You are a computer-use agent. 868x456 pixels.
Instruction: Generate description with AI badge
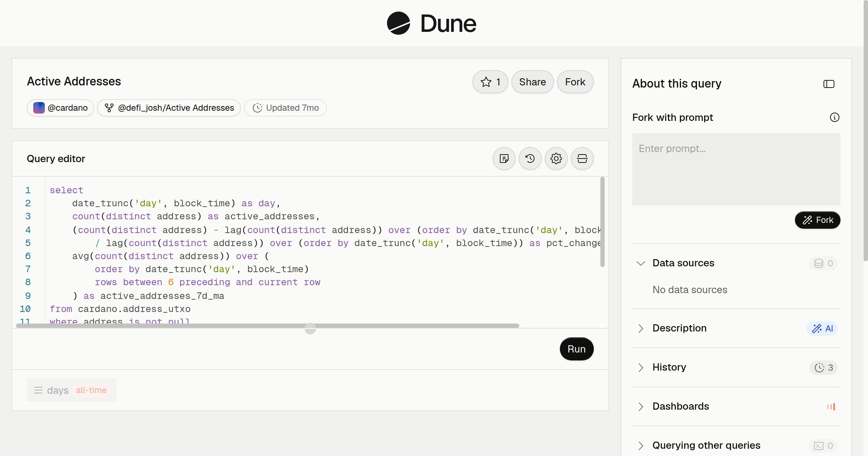822,328
